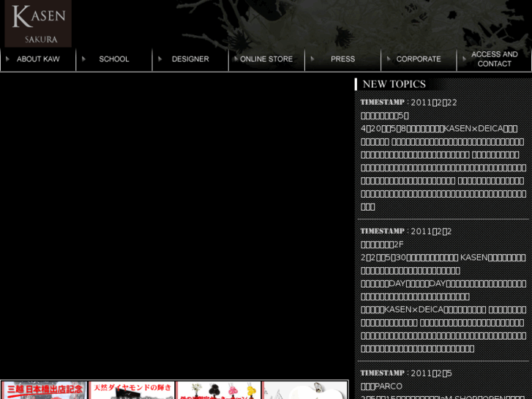Viewport: 532px width, 399px height.
Task: Click the KASEN SAKURA logo
Action: click(38, 23)
